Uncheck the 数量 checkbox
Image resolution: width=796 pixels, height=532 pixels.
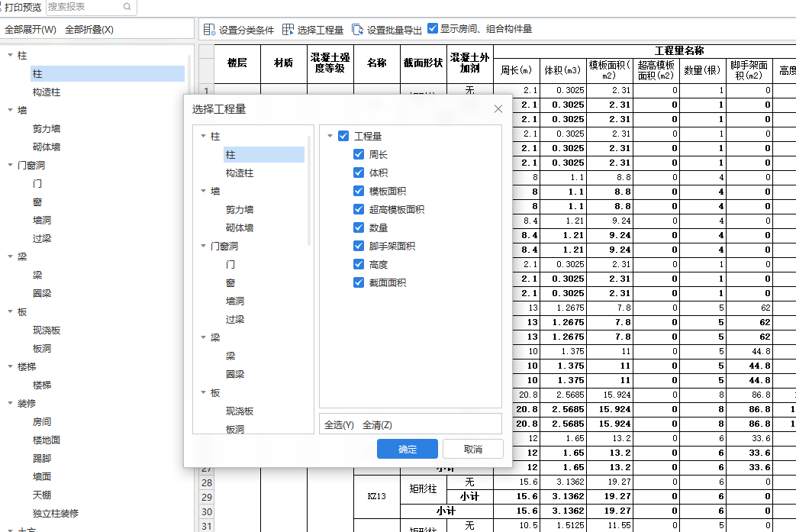359,227
